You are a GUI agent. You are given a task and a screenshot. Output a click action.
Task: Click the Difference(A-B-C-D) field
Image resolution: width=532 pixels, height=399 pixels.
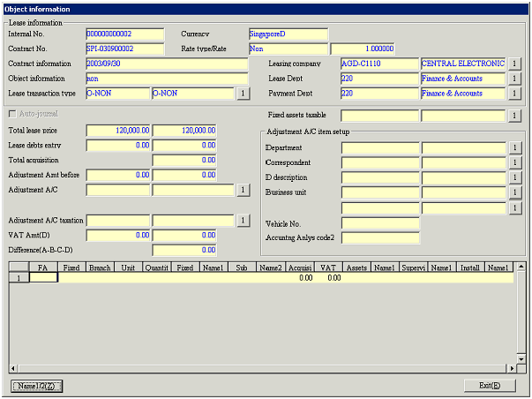[184, 251]
